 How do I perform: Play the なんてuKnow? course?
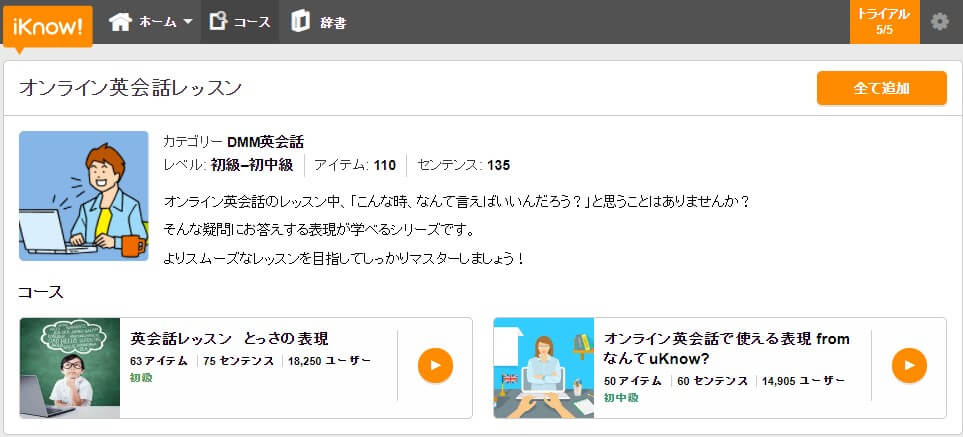[909, 366]
